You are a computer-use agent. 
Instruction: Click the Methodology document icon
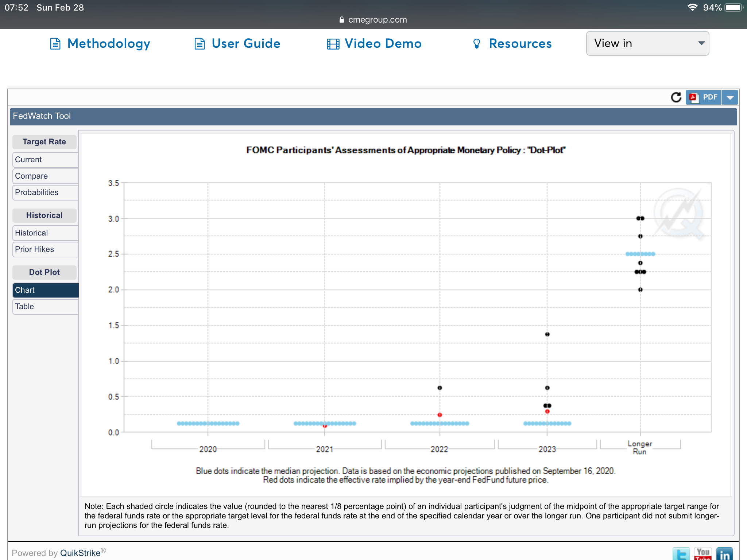click(55, 44)
